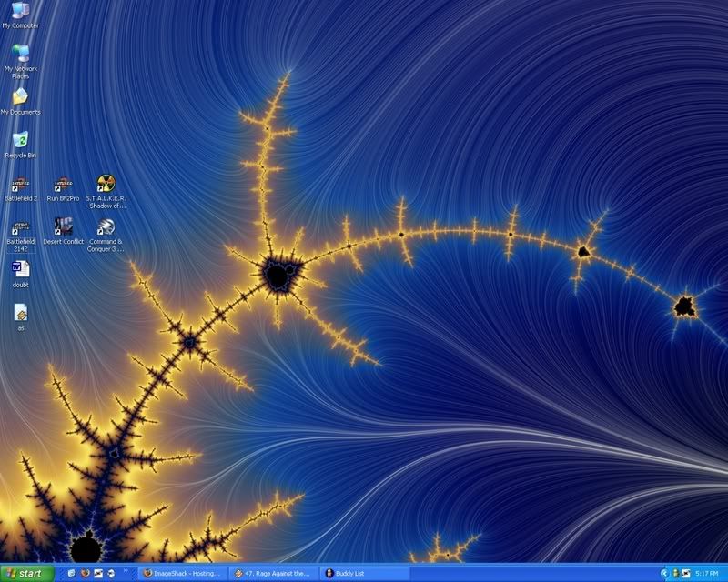The image size is (728, 582).
Task: Switch to ImageShack - Hosting taskbar window
Action: coord(182,574)
